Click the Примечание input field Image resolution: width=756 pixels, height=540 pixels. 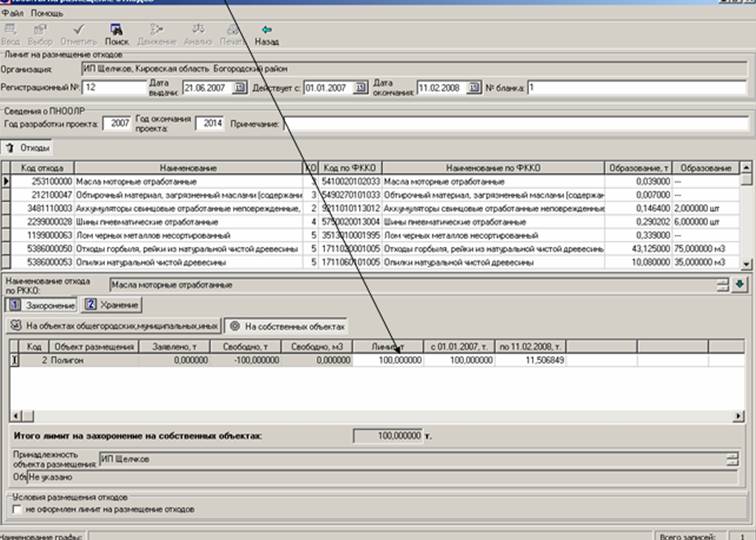515,124
